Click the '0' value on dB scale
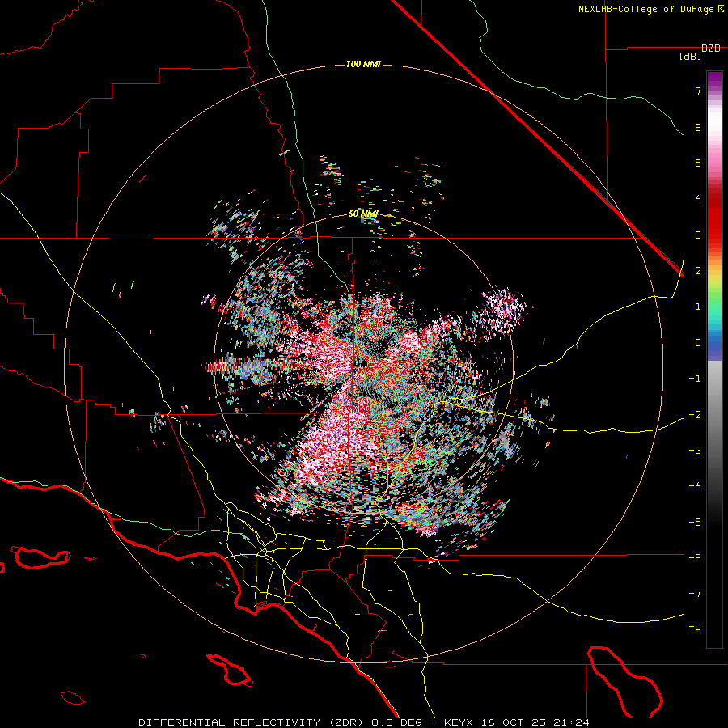The width and height of the screenshot is (728, 728). point(698,343)
